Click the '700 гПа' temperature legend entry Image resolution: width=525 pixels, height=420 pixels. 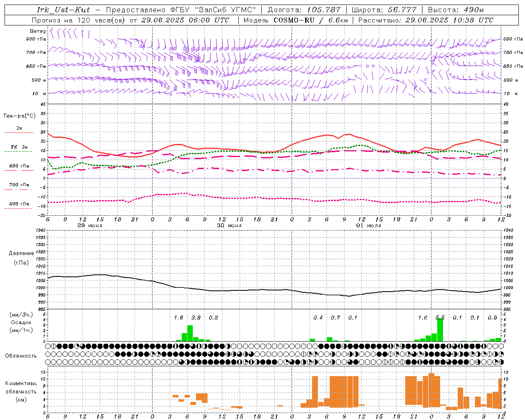coord(19,185)
